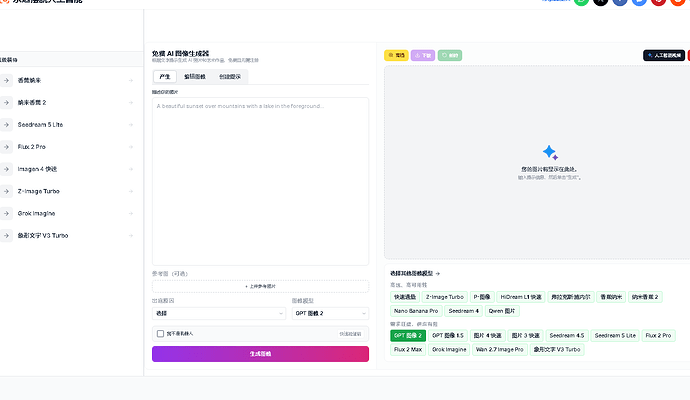Select the chip right of 弗拉克斯 below the preview

tap(611, 297)
